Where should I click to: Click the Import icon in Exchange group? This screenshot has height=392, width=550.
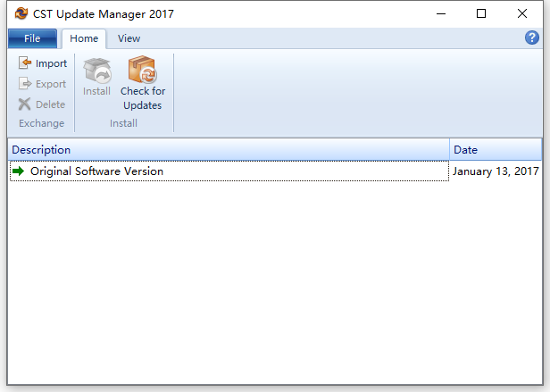pyautogui.click(x=25, y=63)
